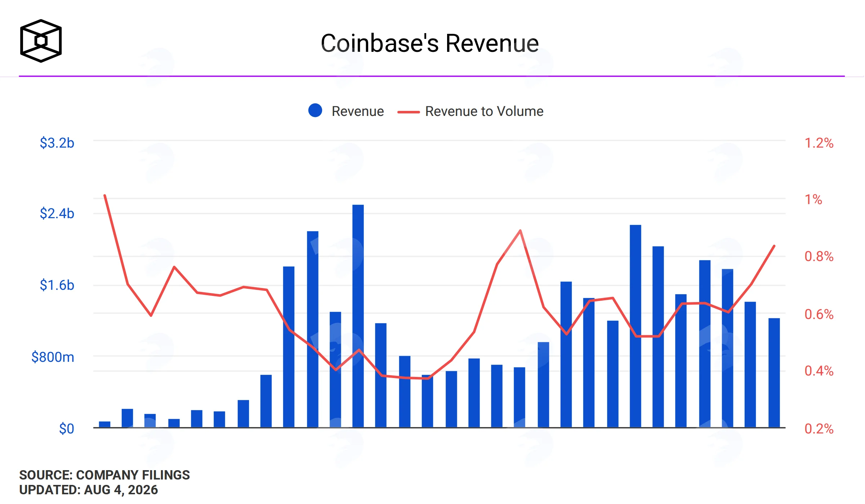Click the 0.6% right axis label
This screenshot has height=504, width=865.
(x=819, y=314)
